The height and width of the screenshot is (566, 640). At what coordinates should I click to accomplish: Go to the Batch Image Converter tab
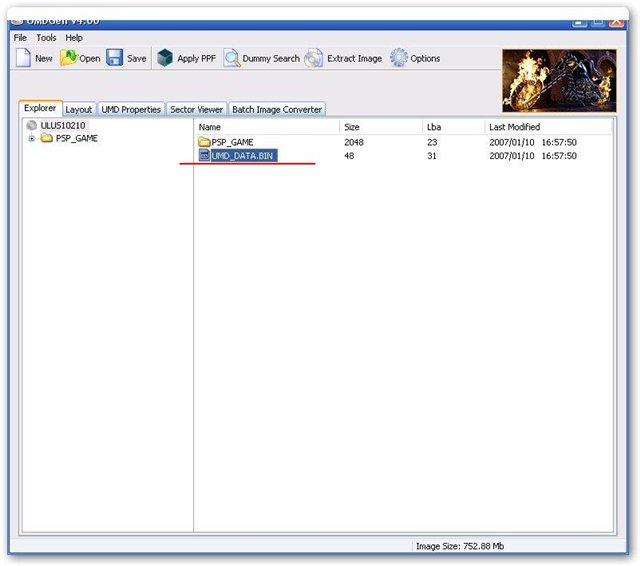pyautogui.click(x=277, y=109)
